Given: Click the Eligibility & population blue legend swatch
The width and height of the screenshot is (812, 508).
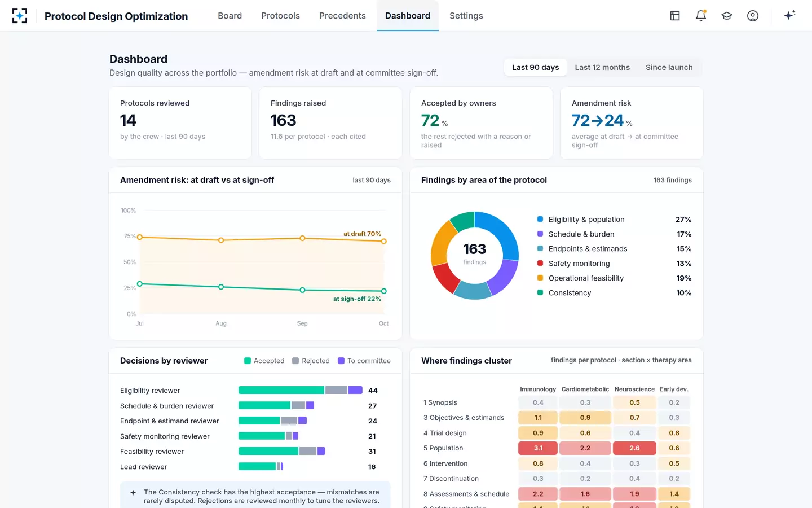Looking at the screenshot, I should click(540, 219).
